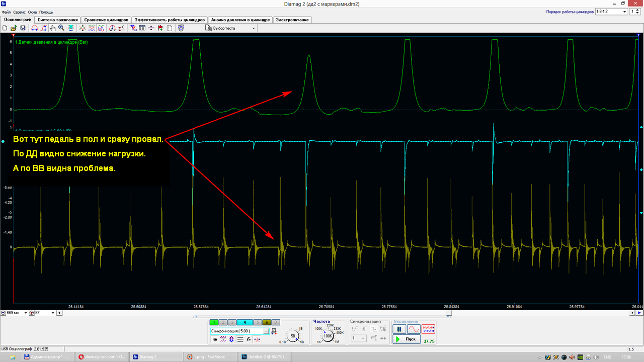Viewport: 644px width, 362px height.
Task: Click the vertical stretch arrows icon
Action: (44, 28)
